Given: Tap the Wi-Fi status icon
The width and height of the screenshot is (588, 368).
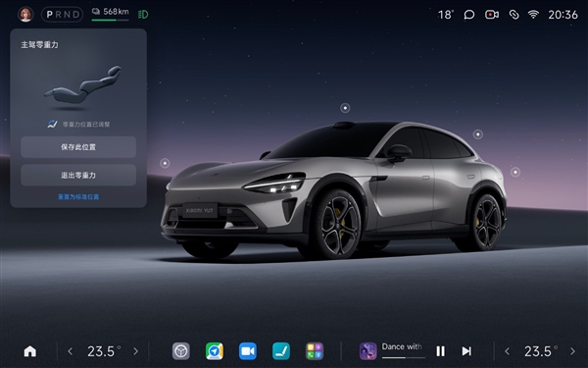Looking at the screenshot, I should 533,15.
